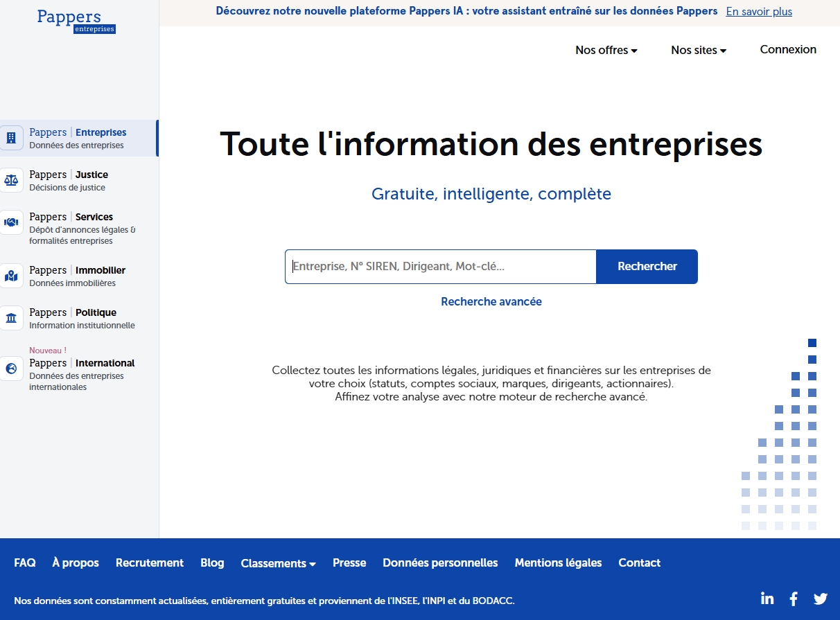Open Pappers Politique in the sidebar
Screen dimensions: 840x620
click(79, 318)
